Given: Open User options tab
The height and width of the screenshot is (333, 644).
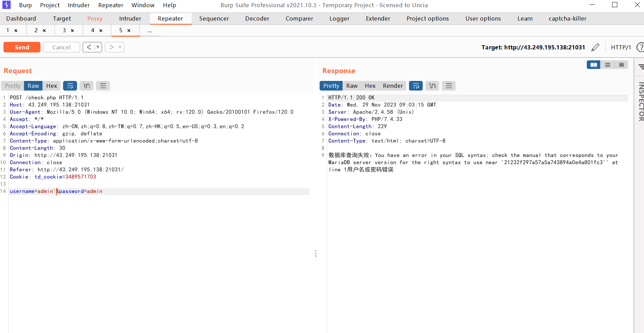Looking at the screenshot, I should click(483, 19).
